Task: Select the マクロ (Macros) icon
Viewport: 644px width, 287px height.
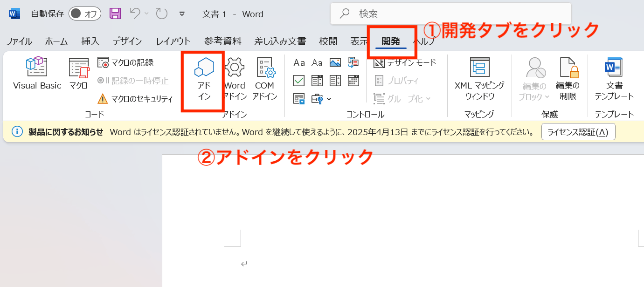Action: pos(77,73)
